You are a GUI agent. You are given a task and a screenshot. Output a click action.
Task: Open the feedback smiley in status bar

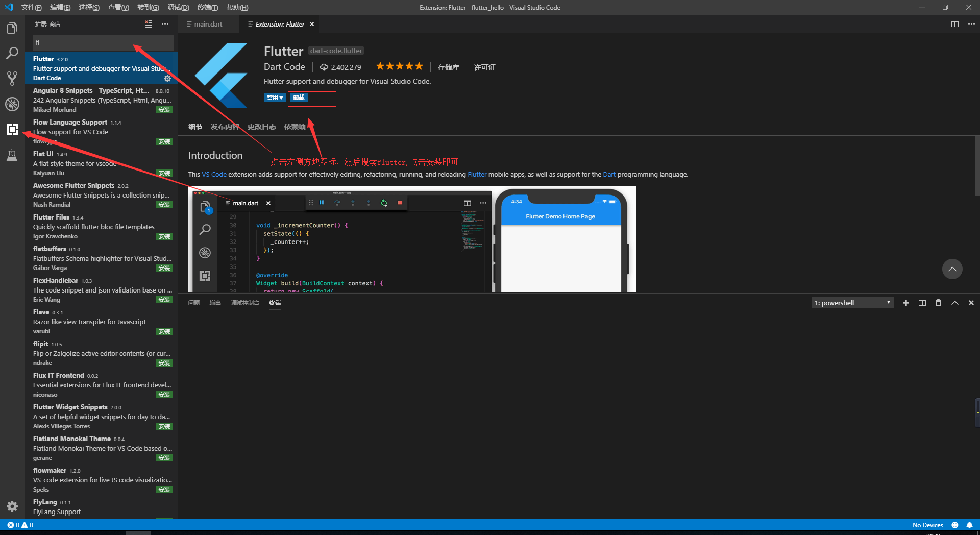tap(955, 525)
